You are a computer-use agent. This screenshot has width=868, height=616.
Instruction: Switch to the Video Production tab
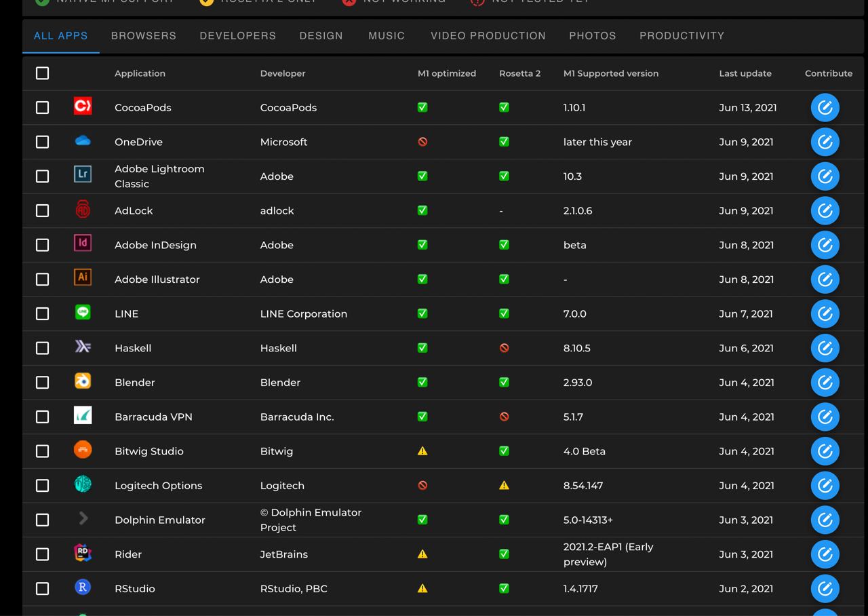click(x=488, y=35)
